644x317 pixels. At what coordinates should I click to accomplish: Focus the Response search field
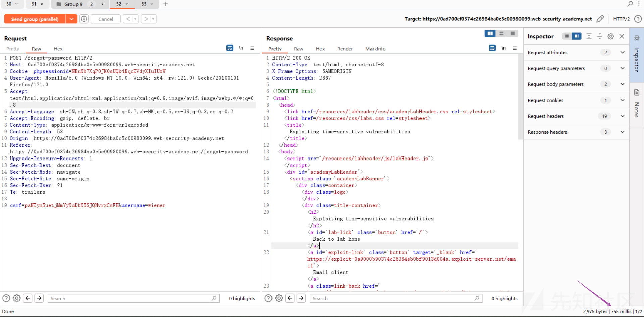point(396,298)
